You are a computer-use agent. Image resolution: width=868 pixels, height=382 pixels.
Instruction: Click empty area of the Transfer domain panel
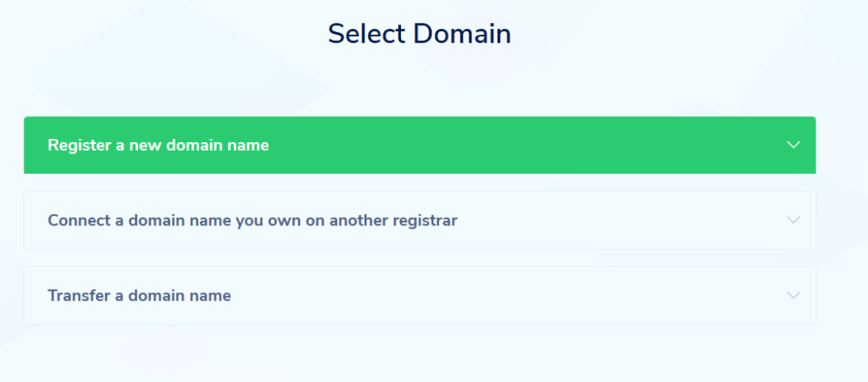point(509,296)
